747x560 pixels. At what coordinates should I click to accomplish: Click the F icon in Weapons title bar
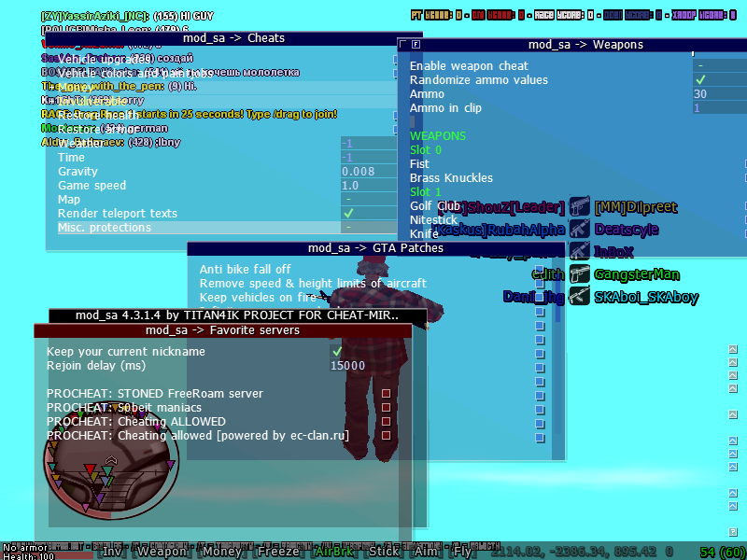(x=416, y=45)
